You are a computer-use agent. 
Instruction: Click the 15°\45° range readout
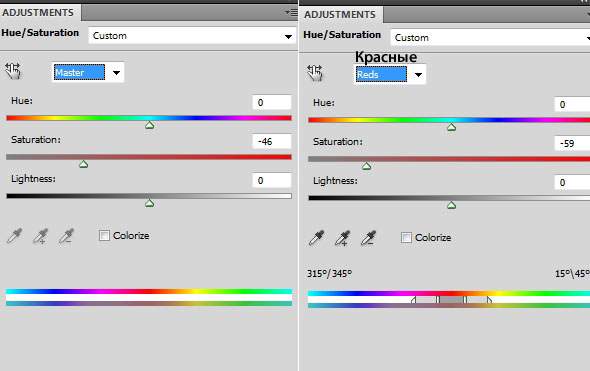(x=572, y=274)
